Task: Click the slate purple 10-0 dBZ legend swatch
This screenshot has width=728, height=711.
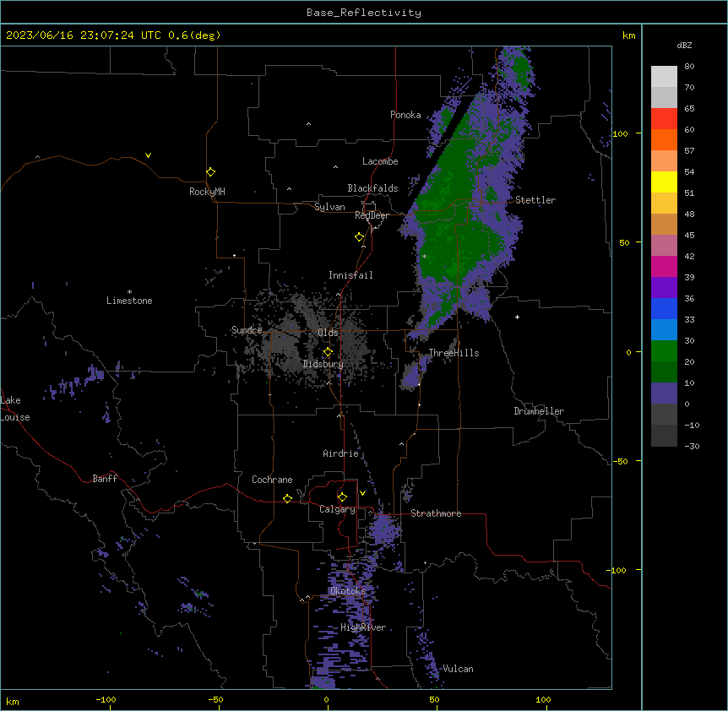Action: [x=664, y=393]
